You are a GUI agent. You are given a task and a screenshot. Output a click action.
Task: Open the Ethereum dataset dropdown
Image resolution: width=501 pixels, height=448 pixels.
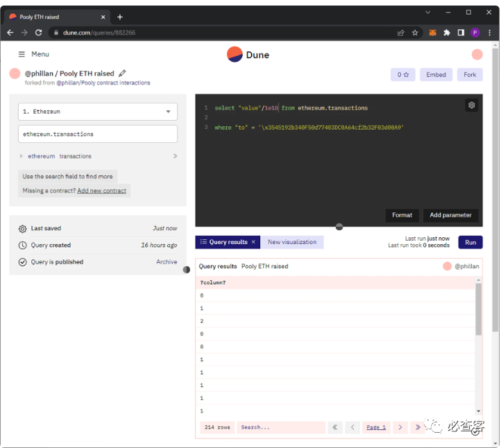coord(98,112)
